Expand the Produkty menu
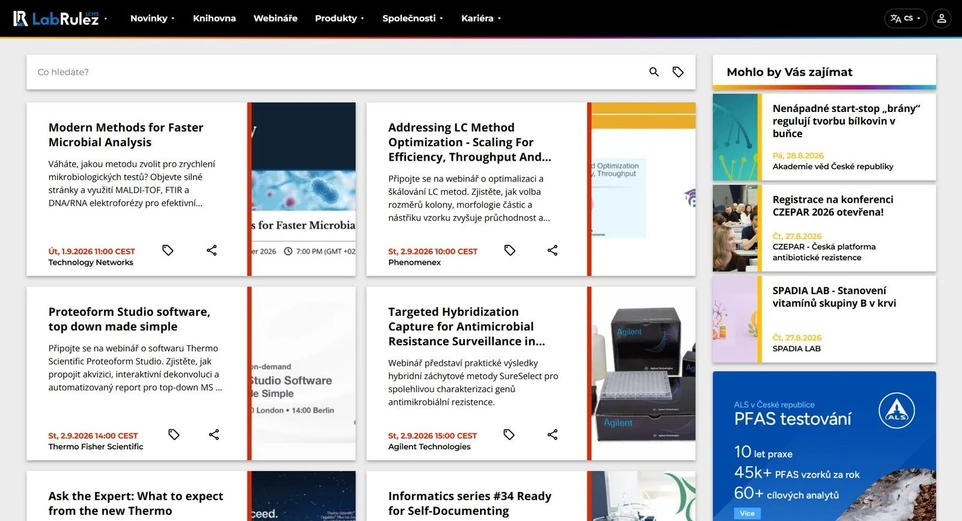This screenshot has height=521, width=962. click(x=339, y=18)
